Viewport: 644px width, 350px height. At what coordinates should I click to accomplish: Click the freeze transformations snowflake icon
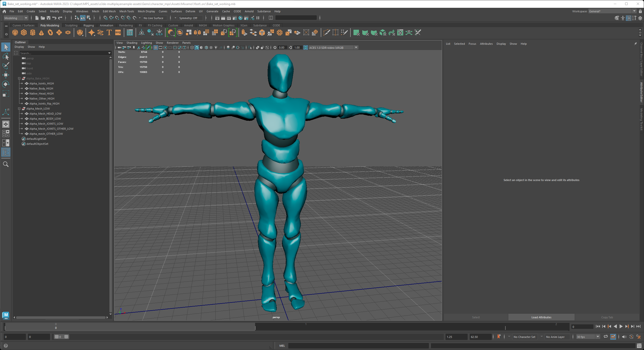coord(159,33)
